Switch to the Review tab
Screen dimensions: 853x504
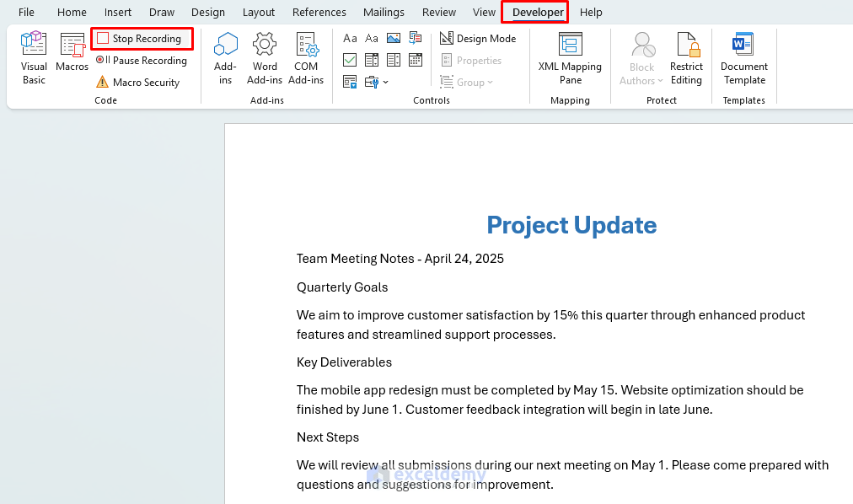pos(439,12)
